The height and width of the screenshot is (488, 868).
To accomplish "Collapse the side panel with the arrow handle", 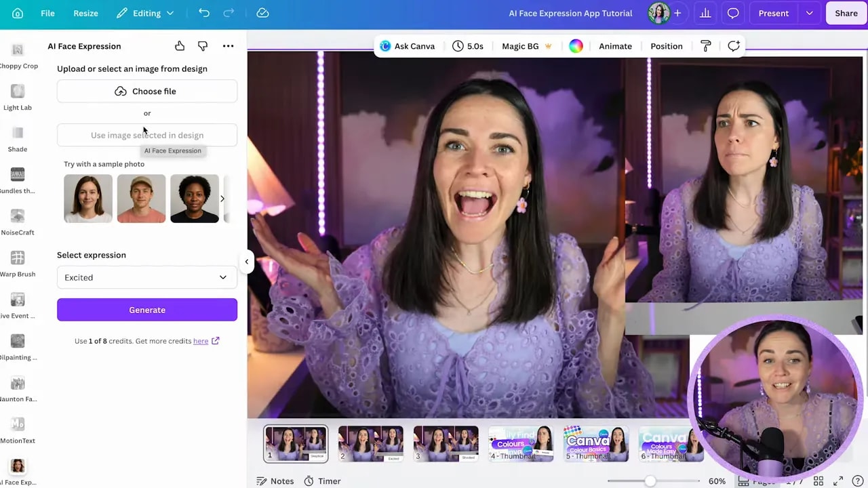I will [x=247, y=262].
